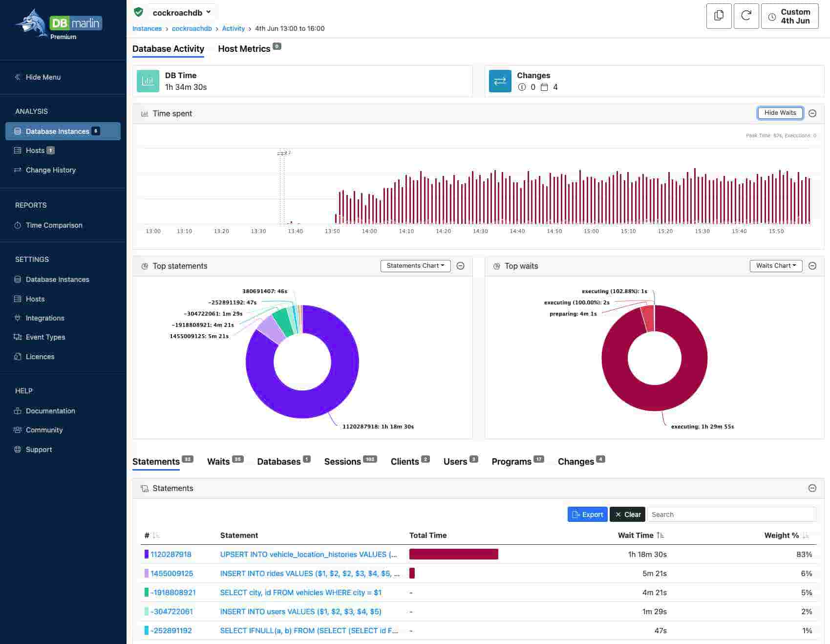Click the DB Time chart icon
This screenshot has width=830, height=644.
(x=148, y=81)
